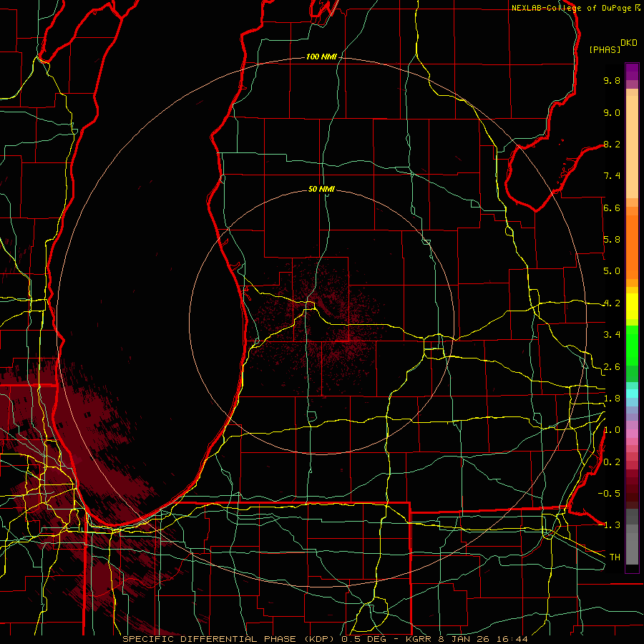Screen dimensions: 644x644
Task: Click the 1.0 scale value
Action: click(612, 430)
